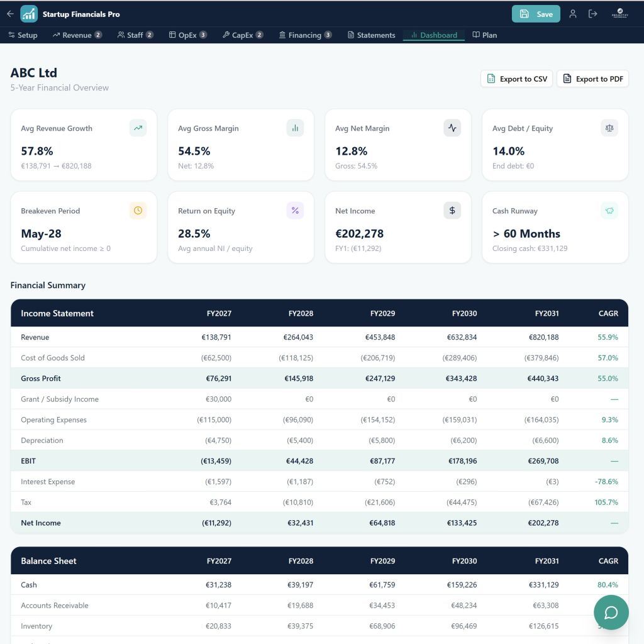Image resolution: width=644 pixels, height=644 pixels.
Task: Switch to the Revenue tab
Action: point(77,35)
